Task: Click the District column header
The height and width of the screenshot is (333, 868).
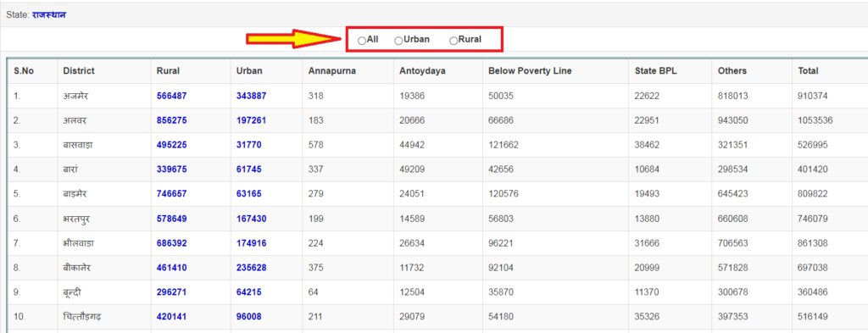Action: pyautogui.click(x=79, y=71)
